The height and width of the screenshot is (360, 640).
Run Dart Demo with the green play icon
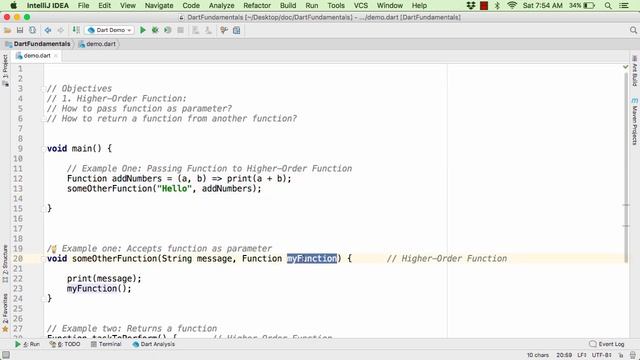coord(142,30)
